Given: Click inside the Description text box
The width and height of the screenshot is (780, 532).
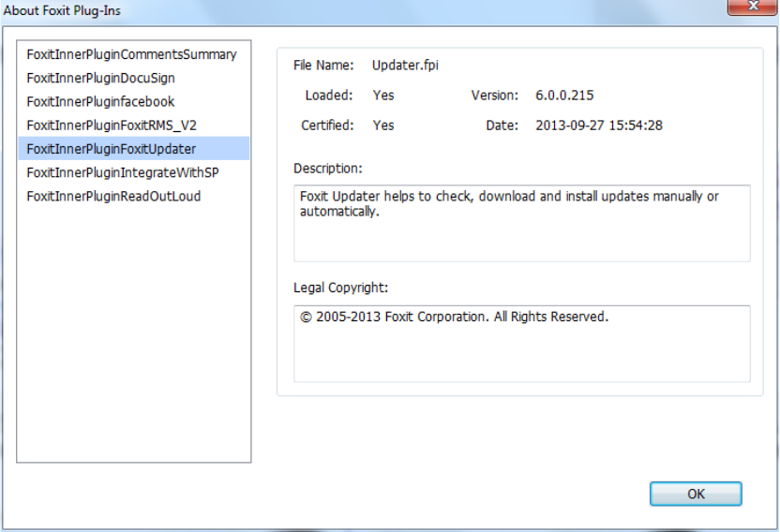Looking at the screenshot, I should pos(522,223).
